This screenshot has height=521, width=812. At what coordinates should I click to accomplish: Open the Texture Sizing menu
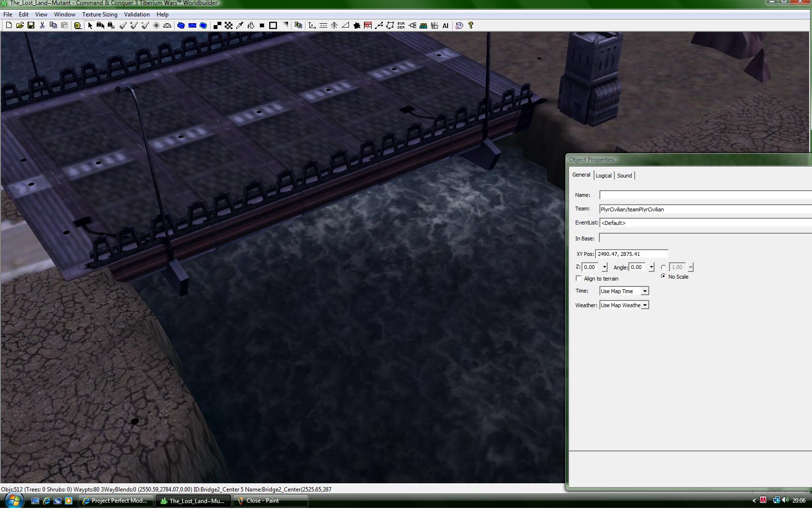[100, 14]
